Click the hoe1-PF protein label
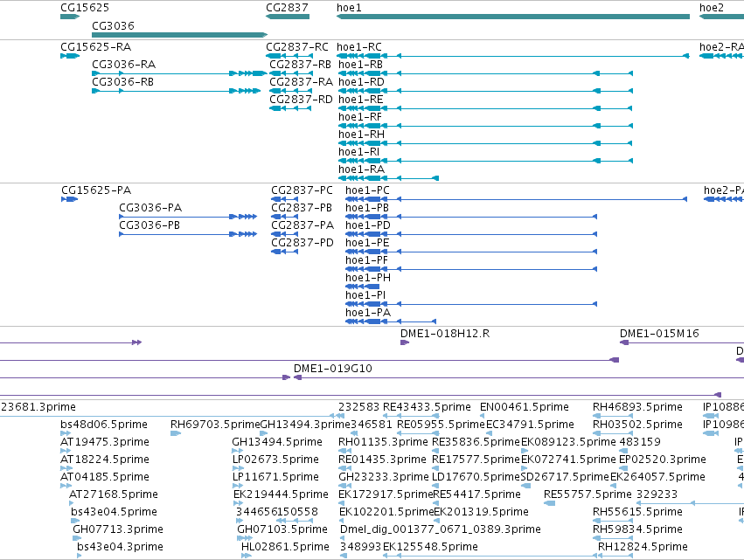 pyautogui.click(x=367, y=260)
